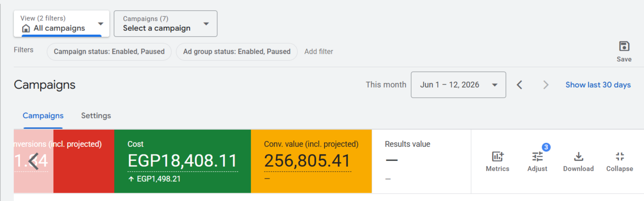
Task: Go to the previous date period arrow
Action: [520, 85]
